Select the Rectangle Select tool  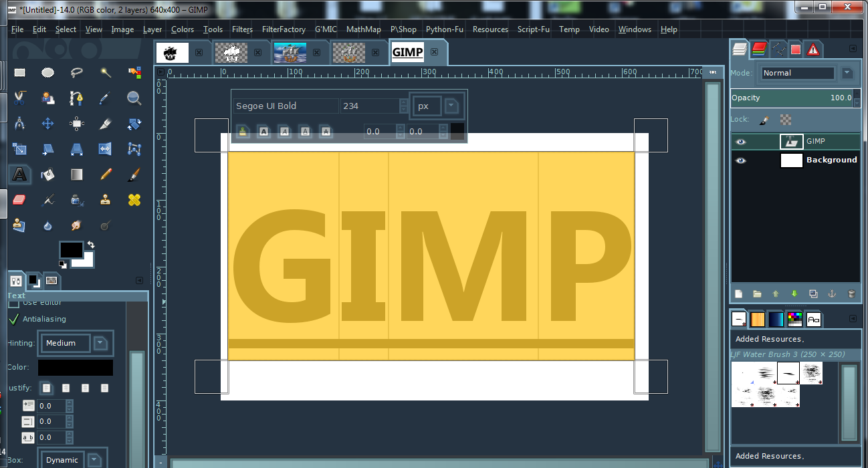20,73
